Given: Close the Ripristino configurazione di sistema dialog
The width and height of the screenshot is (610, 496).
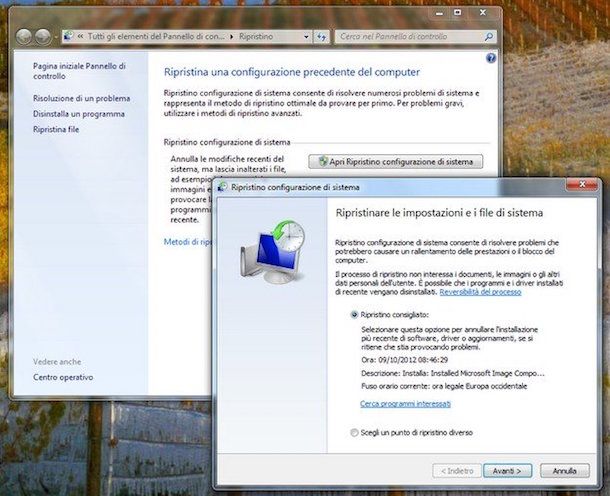Looking at the screenshot, I should click(582, 184).
